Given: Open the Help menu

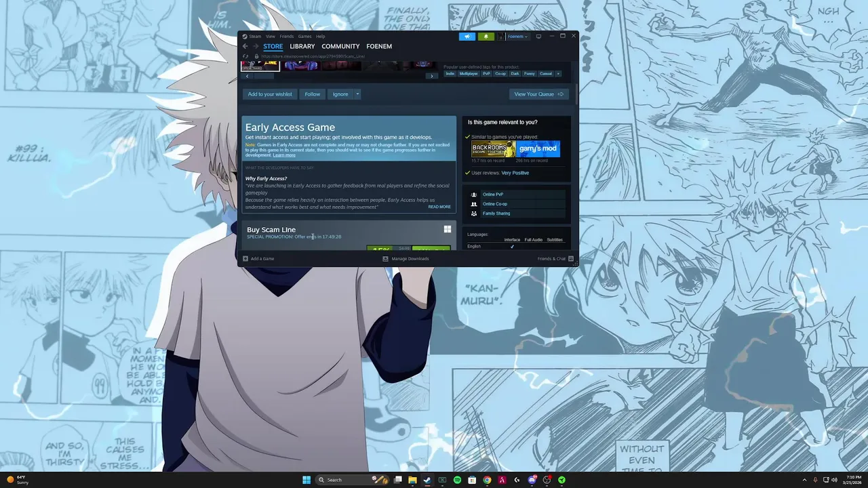Looking at the screenshot, I should [x=320, y=37].
